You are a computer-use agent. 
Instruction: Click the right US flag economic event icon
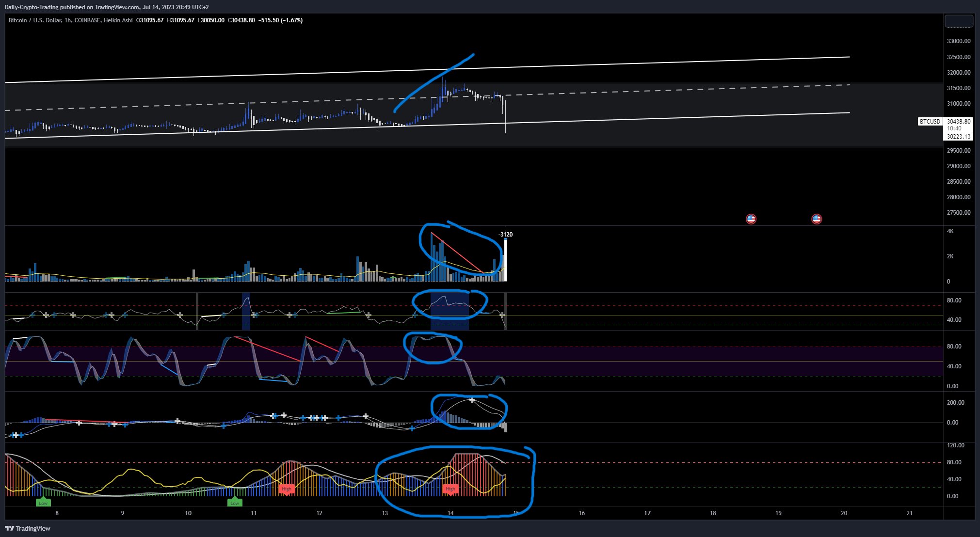tap(816, 219)
